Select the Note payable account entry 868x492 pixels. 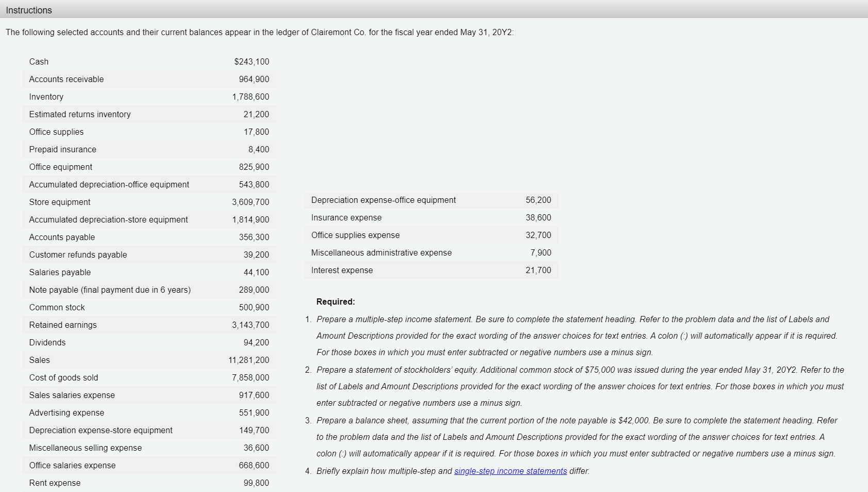point(110,290)
